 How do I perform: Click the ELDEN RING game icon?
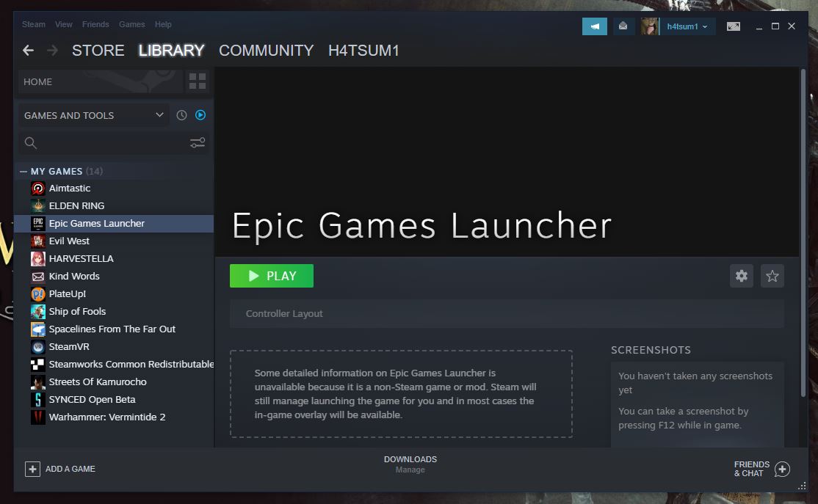38,206
